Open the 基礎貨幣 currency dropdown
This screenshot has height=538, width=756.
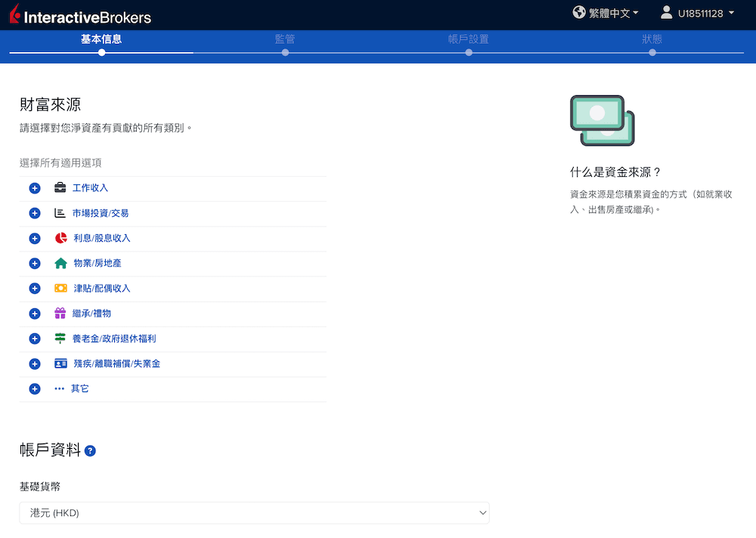[x=254, y=512]
